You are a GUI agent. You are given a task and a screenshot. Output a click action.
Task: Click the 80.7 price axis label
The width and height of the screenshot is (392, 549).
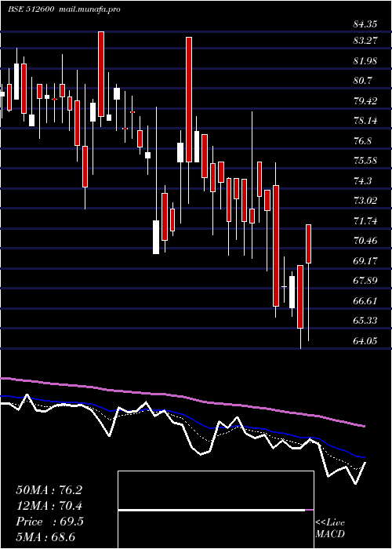(x=363, y=81)
